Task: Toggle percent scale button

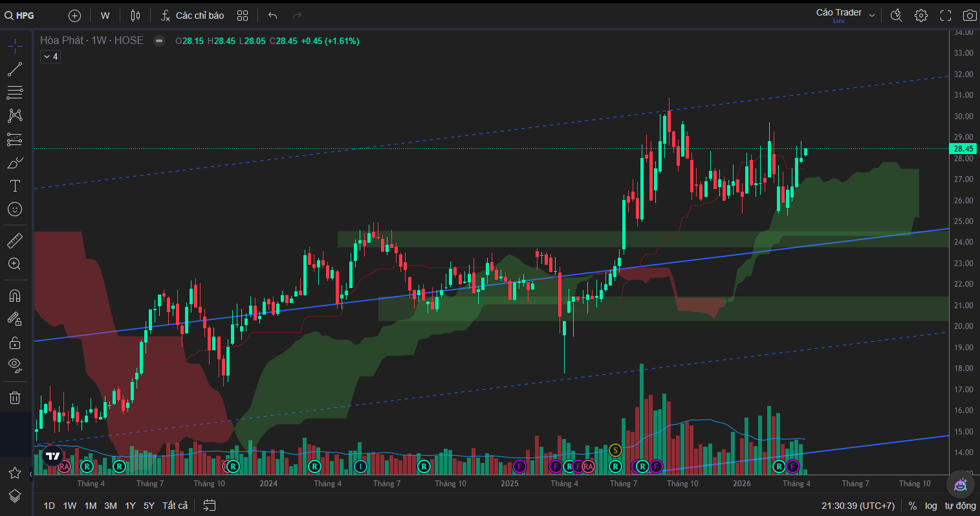Action: (912, 506)
